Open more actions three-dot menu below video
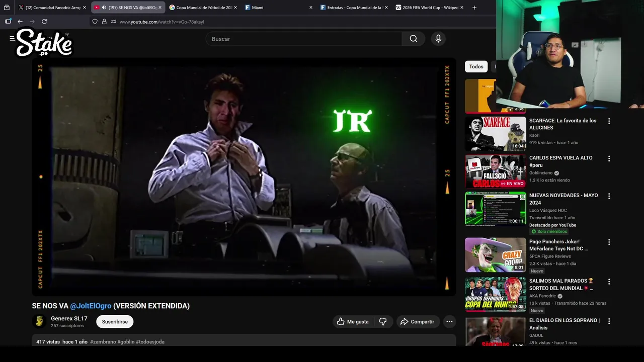This screenshot has height=362, width=644. click(x=449, y=322)
